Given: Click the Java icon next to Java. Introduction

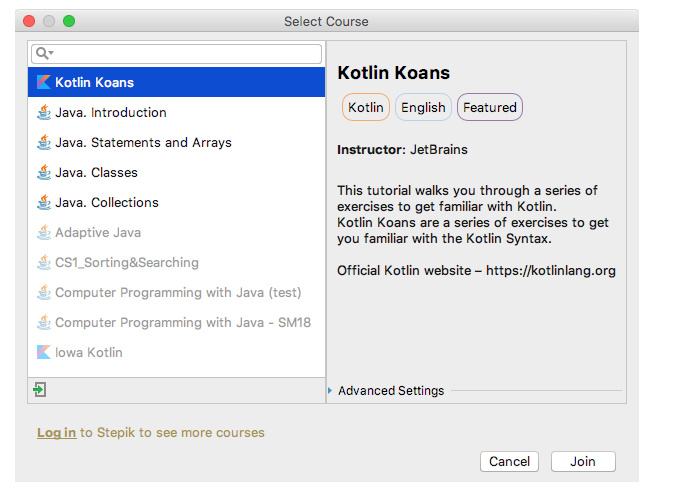Looking at the screenshot, I should coord(43,112).
